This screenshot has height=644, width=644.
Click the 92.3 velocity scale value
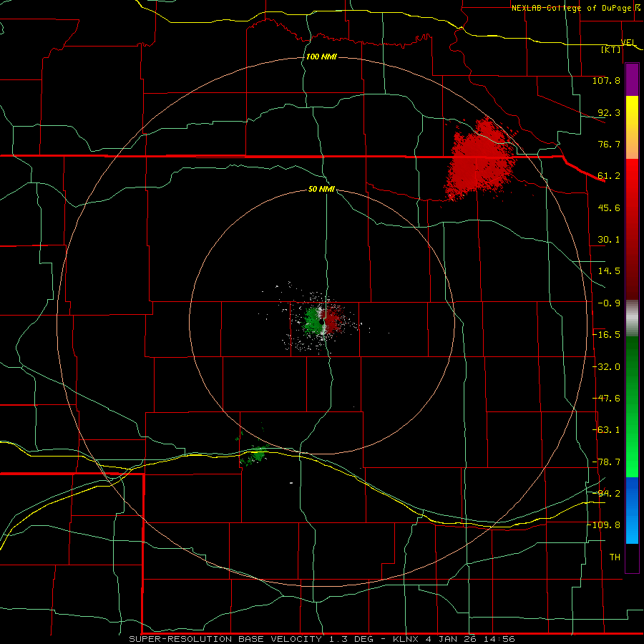tap(609, 112)
